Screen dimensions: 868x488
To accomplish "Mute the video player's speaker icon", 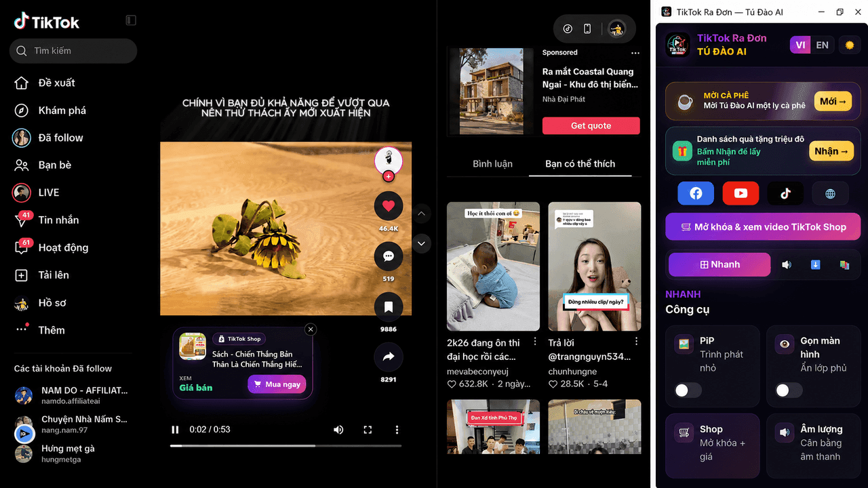I will coord(338,430).
